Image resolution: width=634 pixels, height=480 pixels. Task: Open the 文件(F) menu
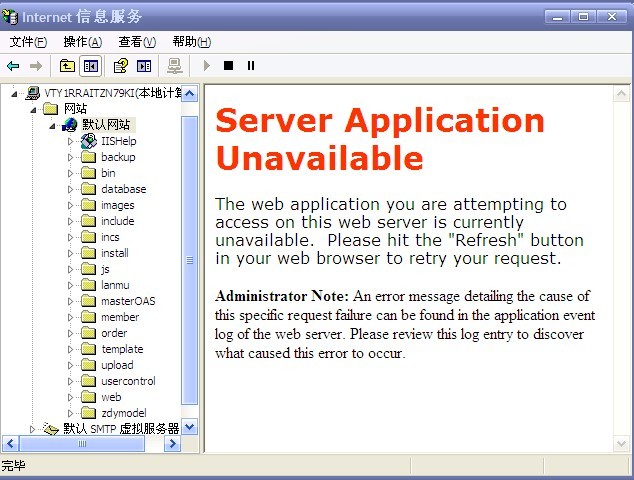coord(28,42)
